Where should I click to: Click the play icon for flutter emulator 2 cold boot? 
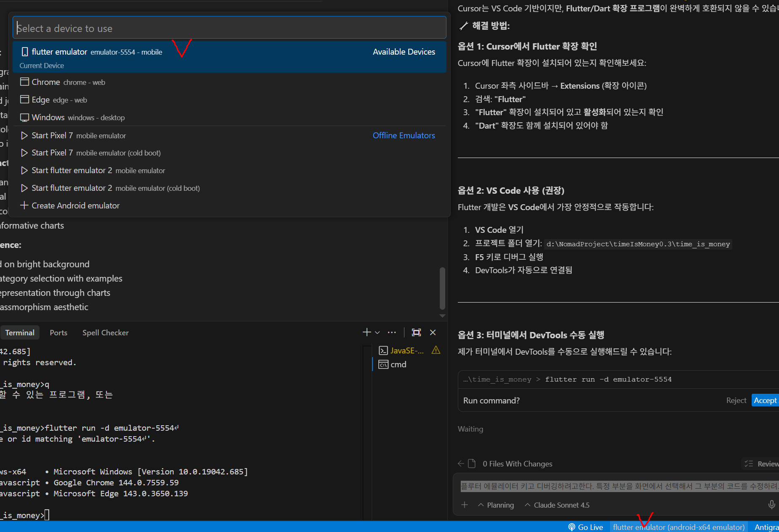tap(24, 188)
